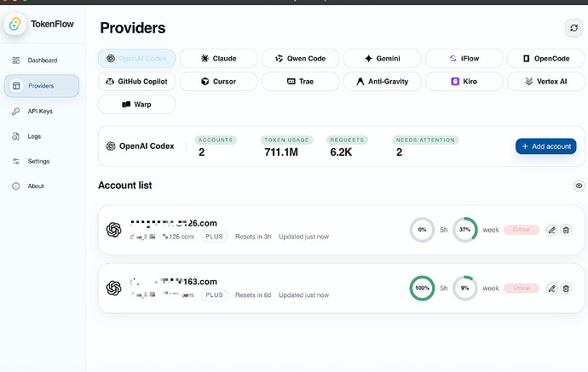The image size is (588, 372).
Task: Click the ACCOUNTS stat label
Action: tap(216, 140)
